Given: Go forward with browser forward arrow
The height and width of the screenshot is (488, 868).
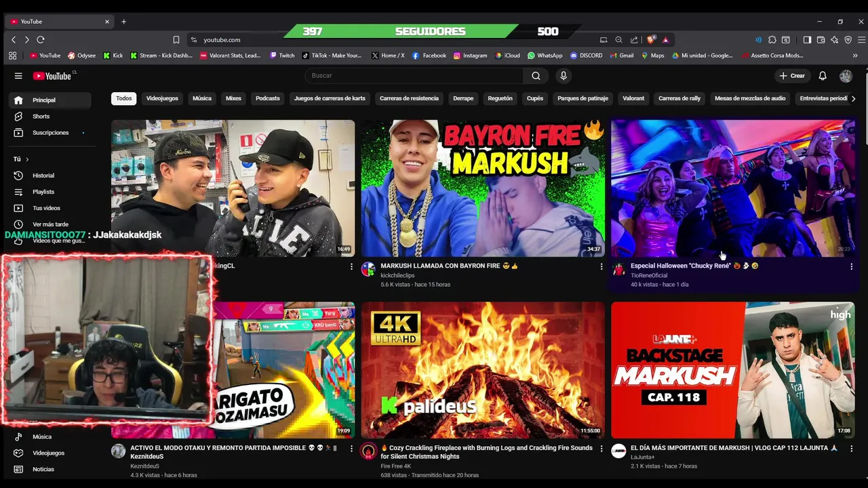Looking at the screenshot, I should point(27,40).
